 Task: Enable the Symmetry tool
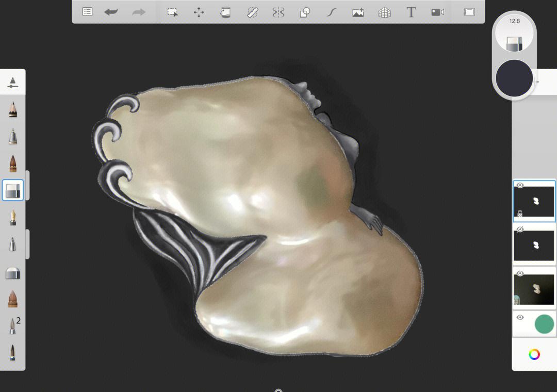pyautogui.click(x=278, y=12)
